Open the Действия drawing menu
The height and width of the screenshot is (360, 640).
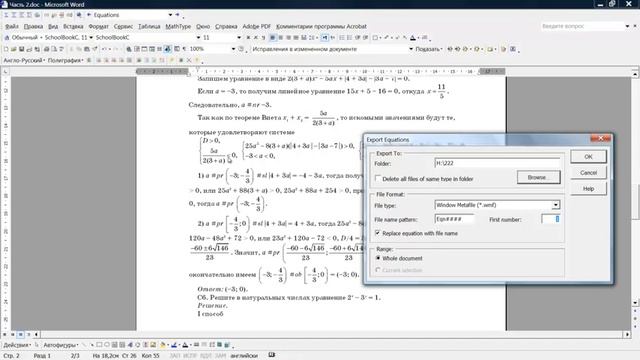coord(17,345)
